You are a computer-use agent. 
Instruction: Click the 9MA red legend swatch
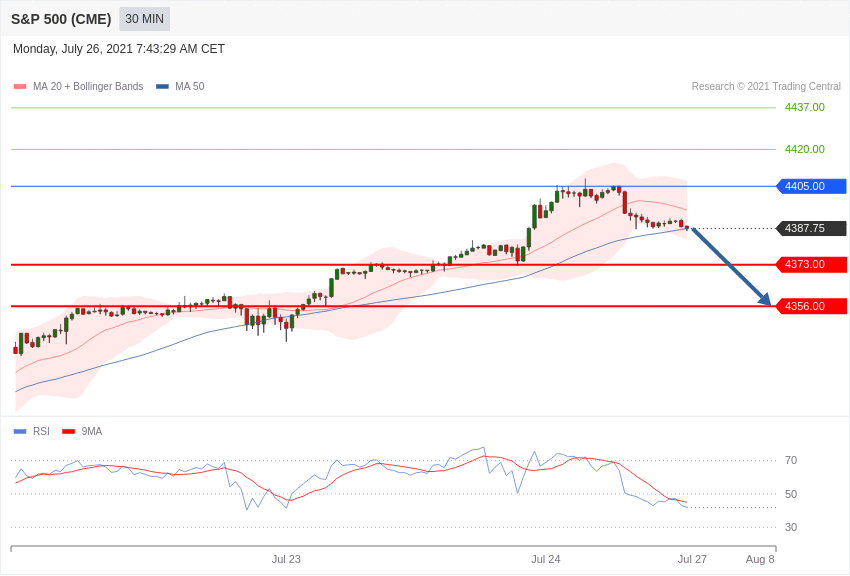(x=68, y=432)
